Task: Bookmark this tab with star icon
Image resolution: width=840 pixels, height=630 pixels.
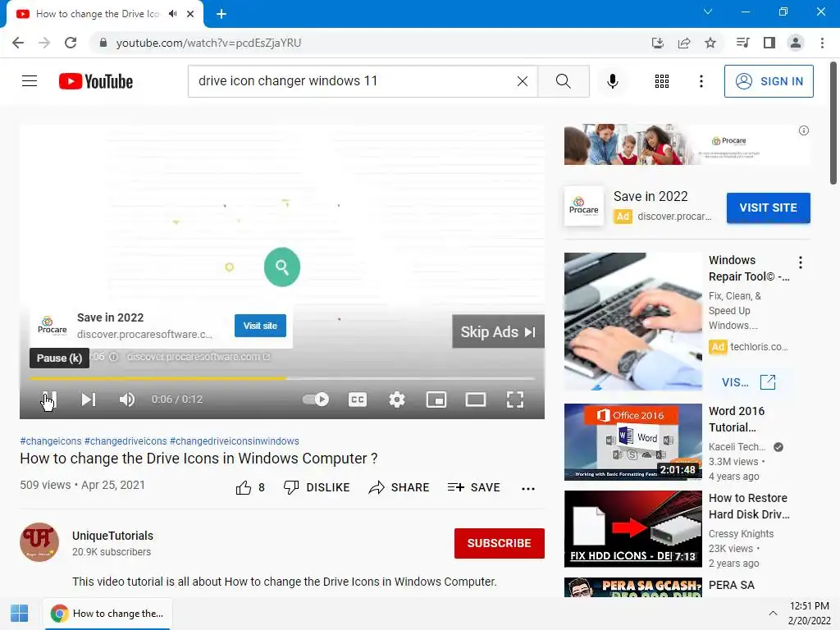Action: 710,43
